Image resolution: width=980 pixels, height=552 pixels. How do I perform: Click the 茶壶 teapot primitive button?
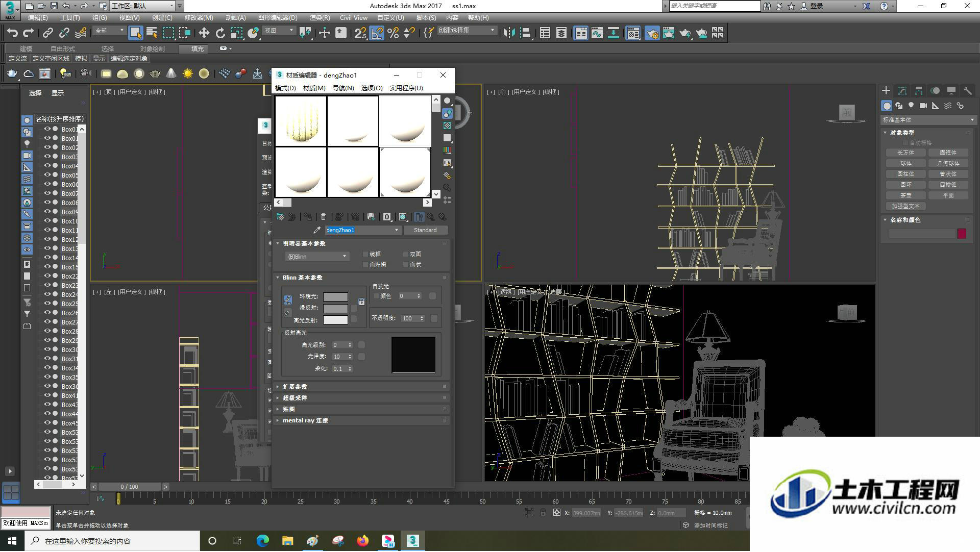point(905,195)
